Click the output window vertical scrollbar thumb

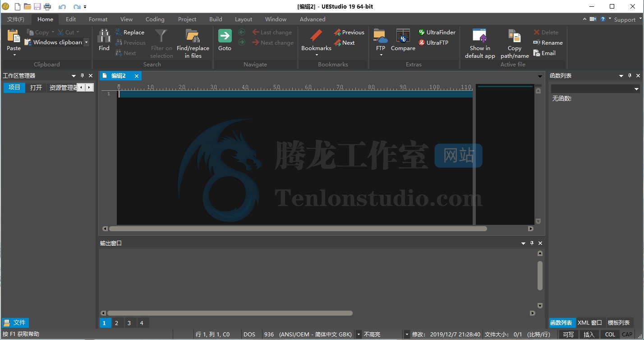pos(540,275)
